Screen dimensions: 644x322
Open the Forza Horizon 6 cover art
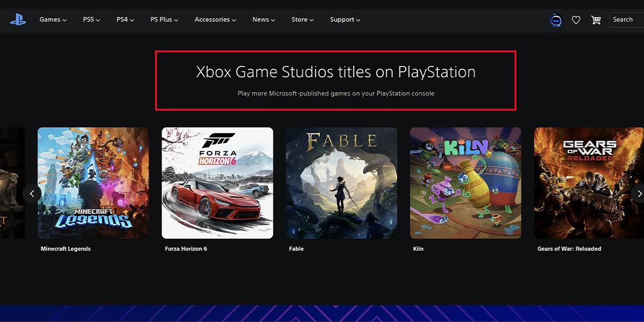(217, 183)
